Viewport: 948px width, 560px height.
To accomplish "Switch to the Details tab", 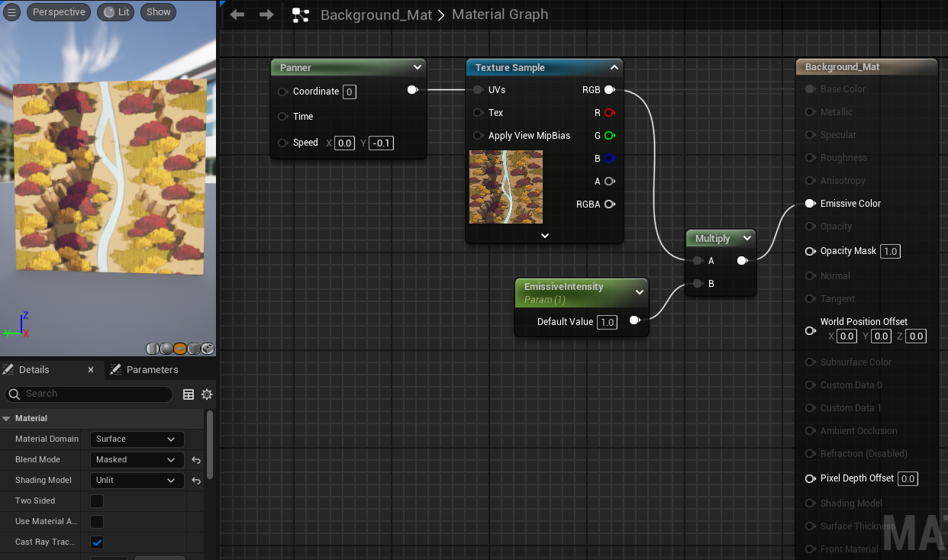I will pyautogui.click(x=34, y=370).
